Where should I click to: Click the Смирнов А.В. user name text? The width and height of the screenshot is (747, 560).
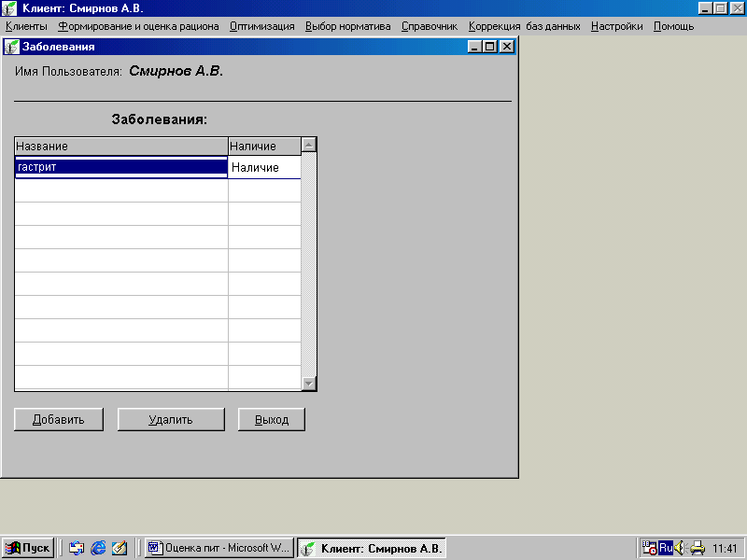pyautogui.click(x=176, y=71)
